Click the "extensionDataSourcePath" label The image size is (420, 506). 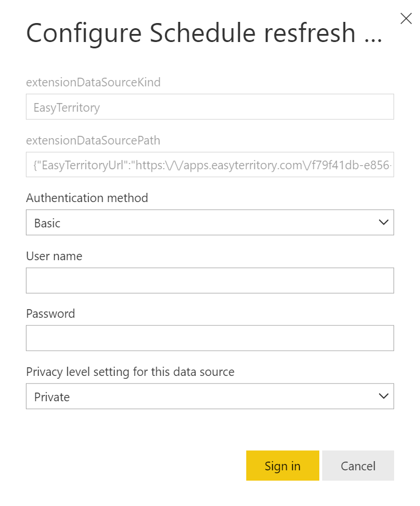point(93,140)
